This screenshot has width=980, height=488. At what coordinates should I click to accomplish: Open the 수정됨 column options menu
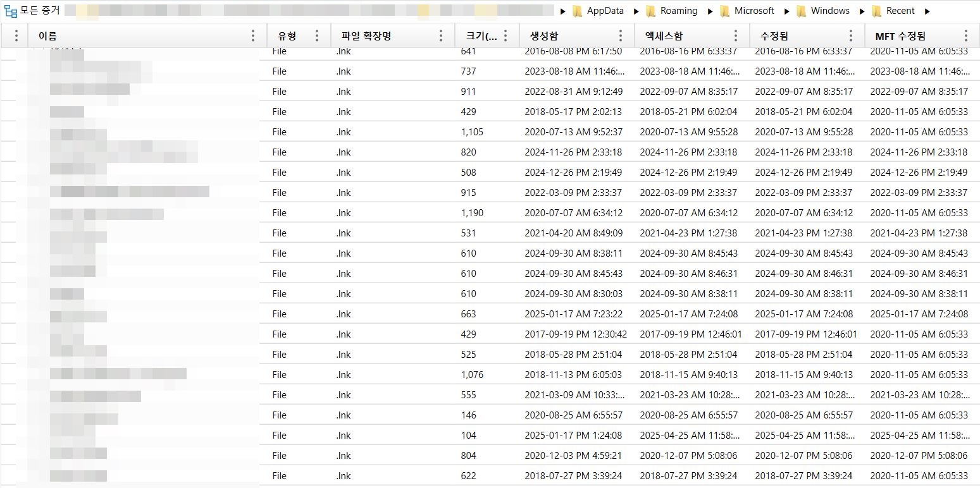[x=851, y=36]
